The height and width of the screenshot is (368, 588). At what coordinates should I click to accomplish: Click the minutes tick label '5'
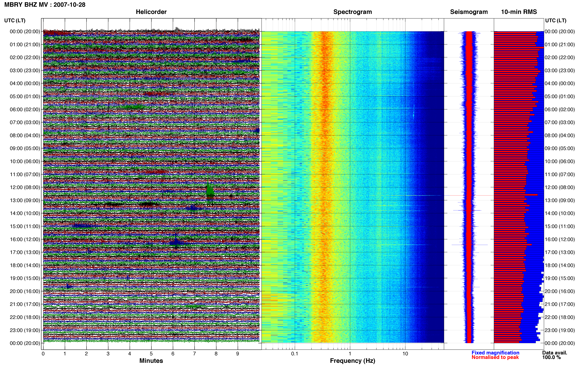tap(151, 354)
